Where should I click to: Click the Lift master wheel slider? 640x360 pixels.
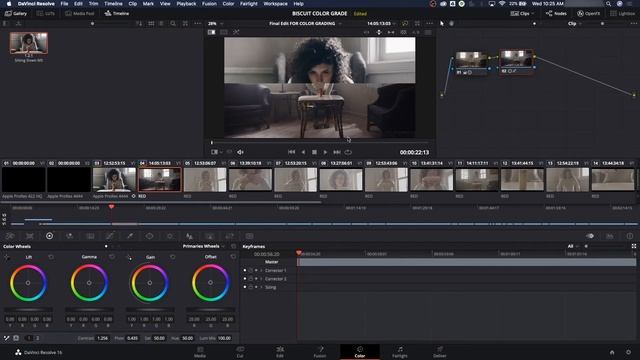29,310
